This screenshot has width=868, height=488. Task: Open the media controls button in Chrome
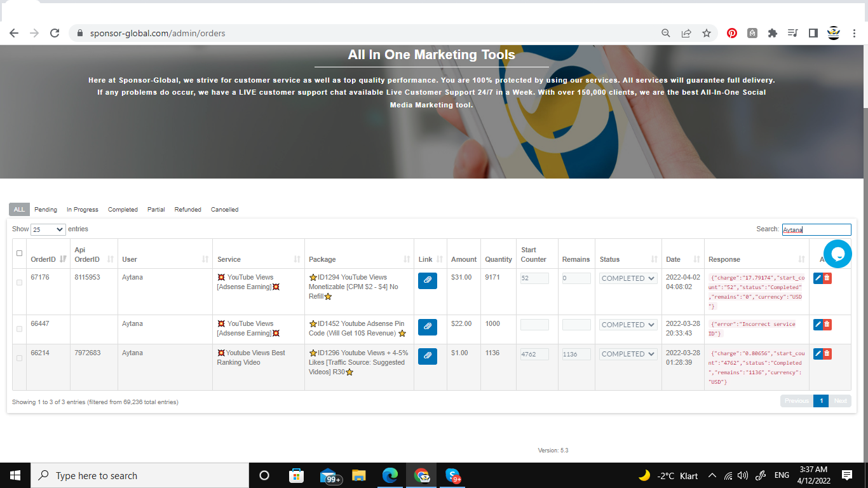(792, 33)
